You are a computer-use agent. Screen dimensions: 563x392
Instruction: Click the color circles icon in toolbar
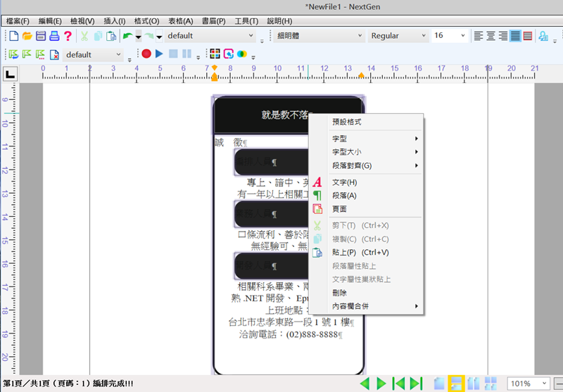[242, 54]
